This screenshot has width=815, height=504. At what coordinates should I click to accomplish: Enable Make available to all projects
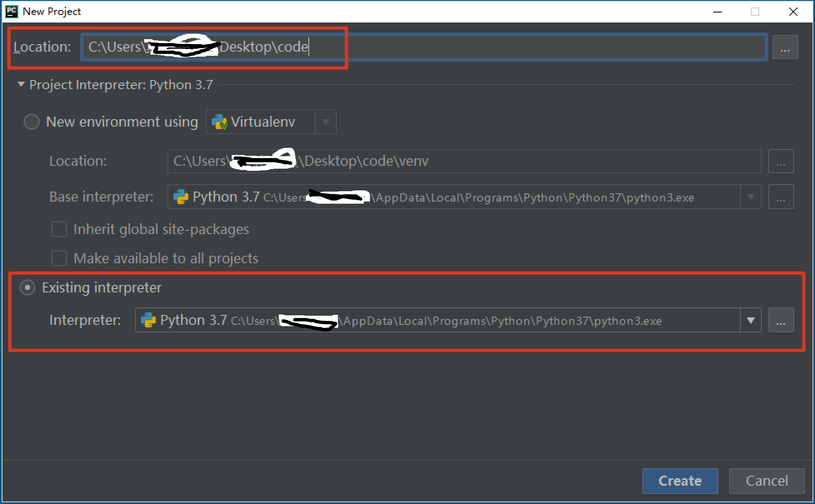click(x=59, y=258)
